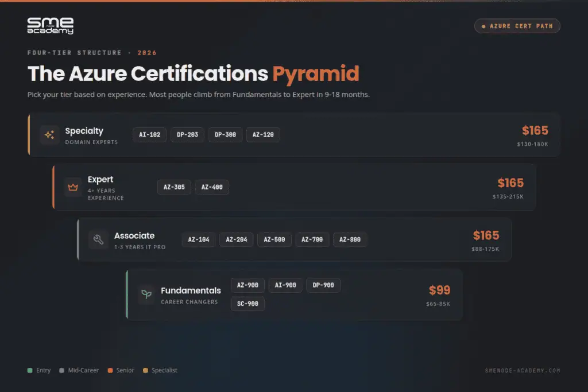Image resolution: width=588 pixels, height=392 pixels.
Task: Choose the AZ-104 chip
Action: pos(199,239)
